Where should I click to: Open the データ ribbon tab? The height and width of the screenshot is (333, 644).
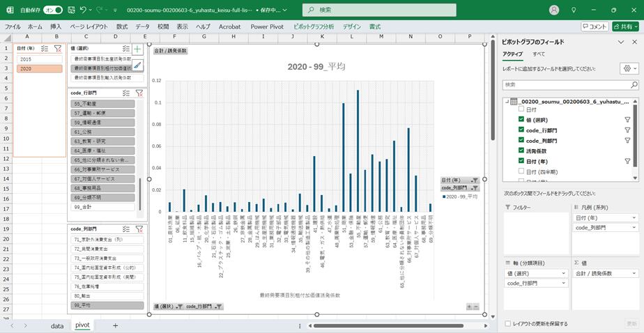(142, 26)
